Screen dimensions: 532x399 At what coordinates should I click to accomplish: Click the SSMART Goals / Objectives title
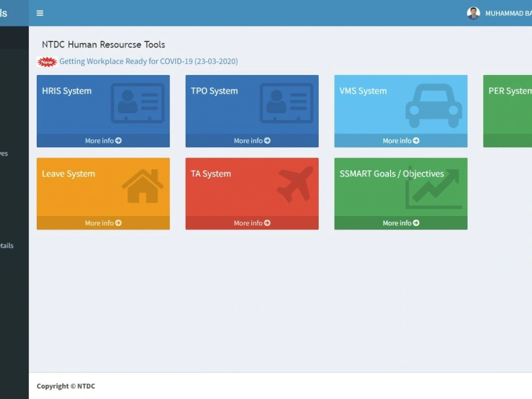tap(392, 174)
